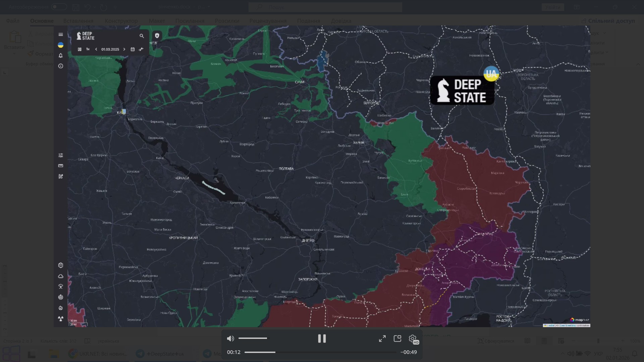Click the map search magnifier icon
Screen dimensions: 644x362
pyautogui.click(x=142, y=36)
